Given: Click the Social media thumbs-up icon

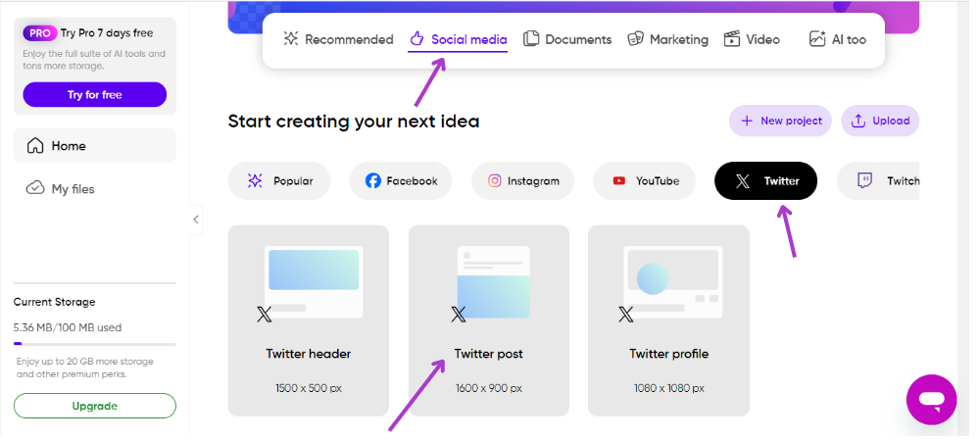Looking at the screenshot, I should [416, 39].
